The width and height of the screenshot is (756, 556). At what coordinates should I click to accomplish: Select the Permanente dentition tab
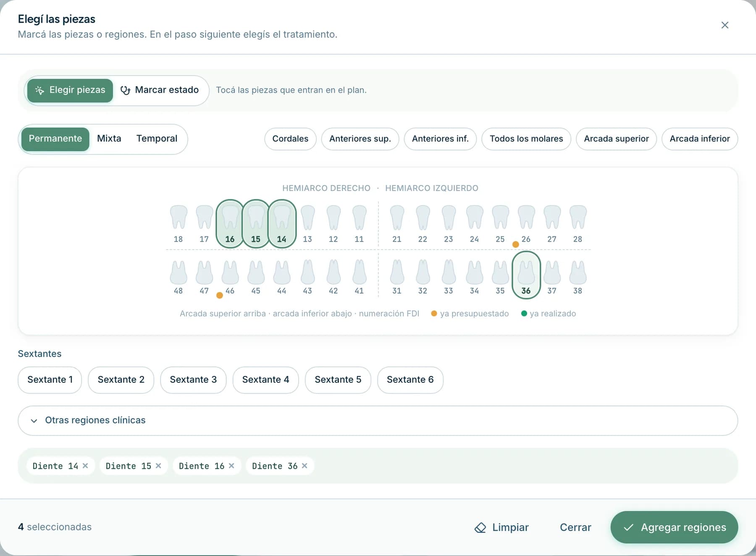(55, 139)
